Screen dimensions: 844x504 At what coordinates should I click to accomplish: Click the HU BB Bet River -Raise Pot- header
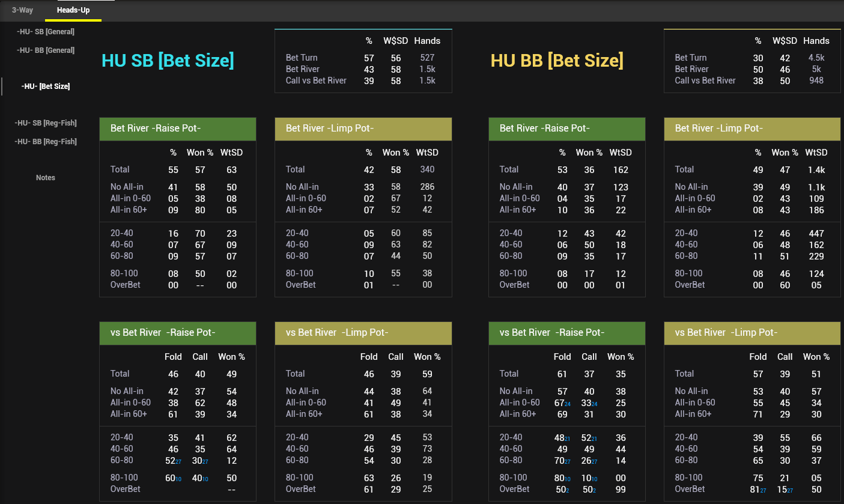(x=567, y=129)
